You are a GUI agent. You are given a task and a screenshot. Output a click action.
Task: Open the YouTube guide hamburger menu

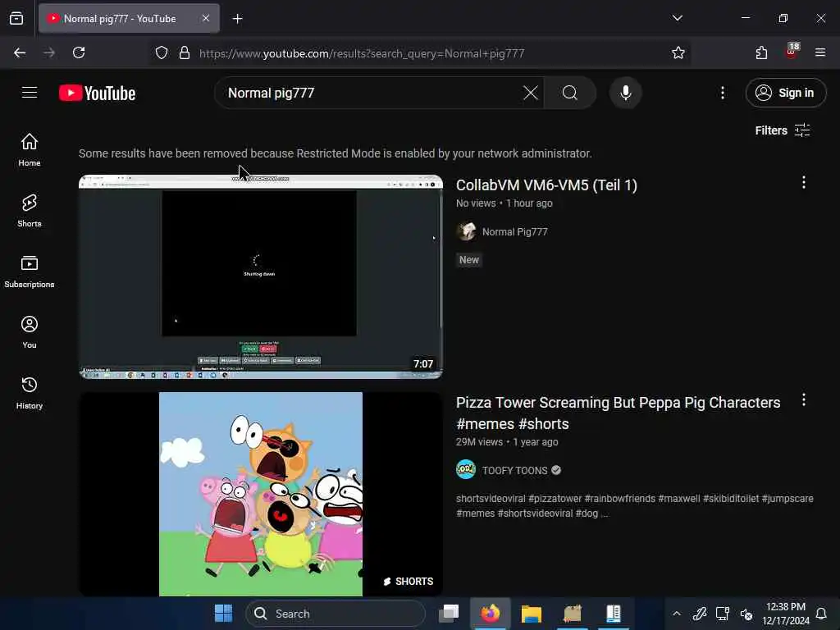coord(30,93)
